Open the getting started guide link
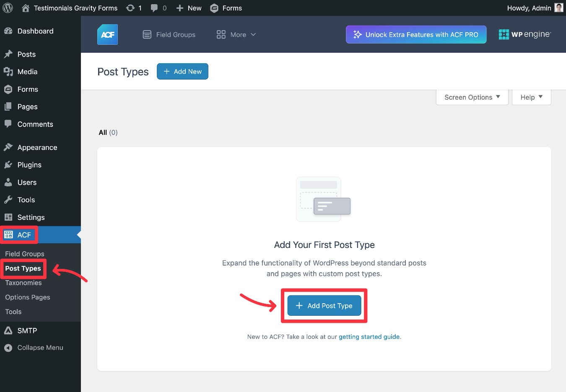Screen dimensions: 566x392 pos(369,337)
